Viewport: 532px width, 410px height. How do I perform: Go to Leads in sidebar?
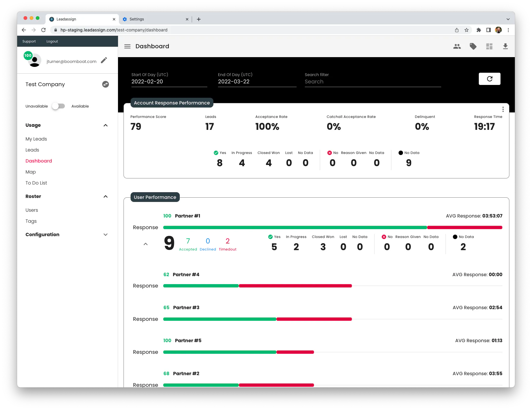click(x=32, y=150)
